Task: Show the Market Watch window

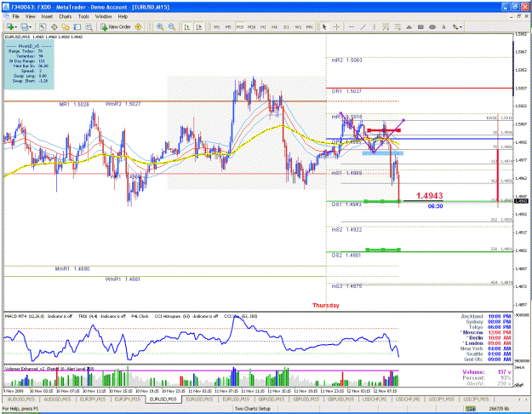Action: click(x=42, y=26)
